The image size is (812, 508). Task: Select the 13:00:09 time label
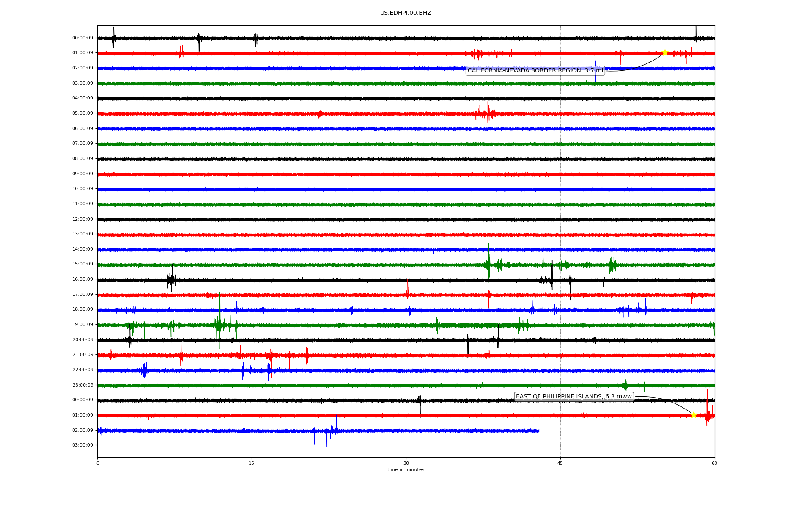click(x=82, y=234)
